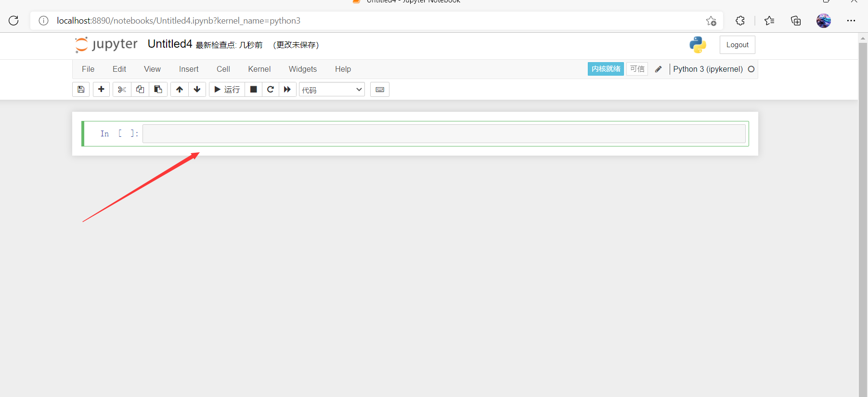Screen dimensions: 868x397
Task: Open the browser profile avatar
Action: (824, 21)
